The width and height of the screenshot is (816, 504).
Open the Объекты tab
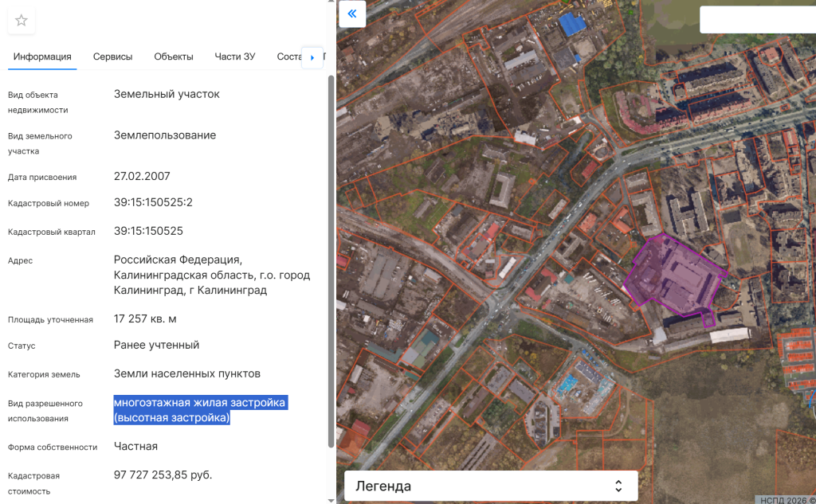pos(174,57)
